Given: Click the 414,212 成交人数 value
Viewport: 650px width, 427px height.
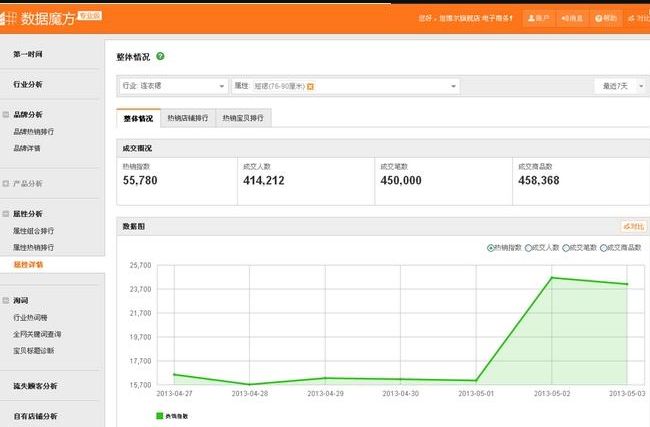Looking at the screenshot, I should click(264, 180).
